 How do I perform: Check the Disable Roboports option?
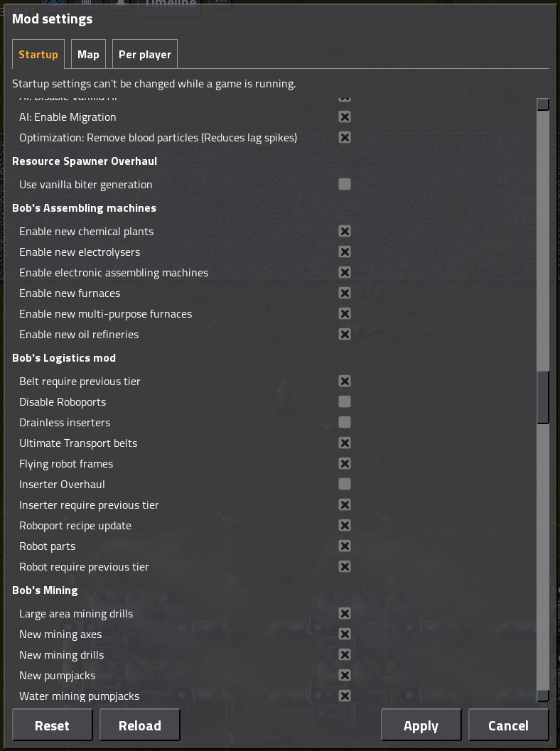345,402
